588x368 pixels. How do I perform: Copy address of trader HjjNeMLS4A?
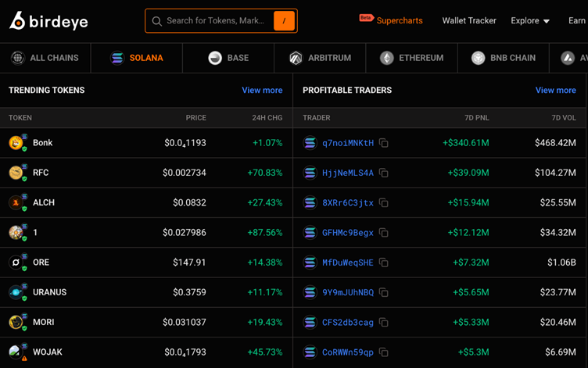click(384, 173)
